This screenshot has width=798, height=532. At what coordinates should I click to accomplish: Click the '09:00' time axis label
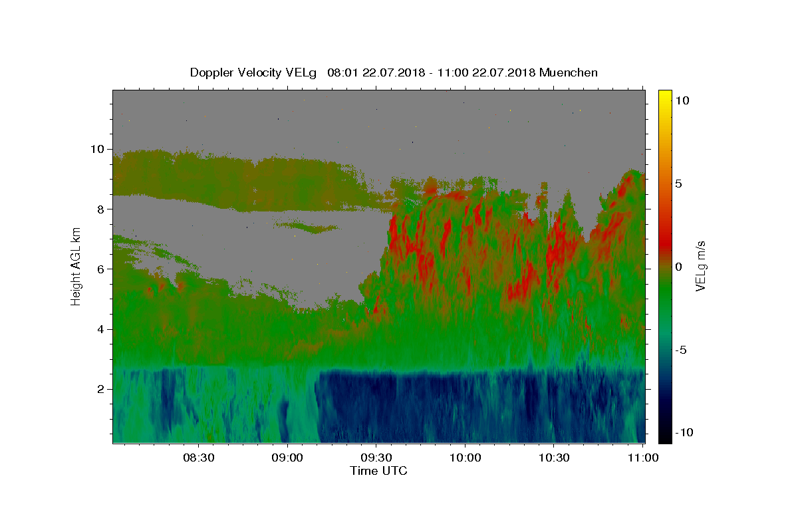(x=287, y=458)
